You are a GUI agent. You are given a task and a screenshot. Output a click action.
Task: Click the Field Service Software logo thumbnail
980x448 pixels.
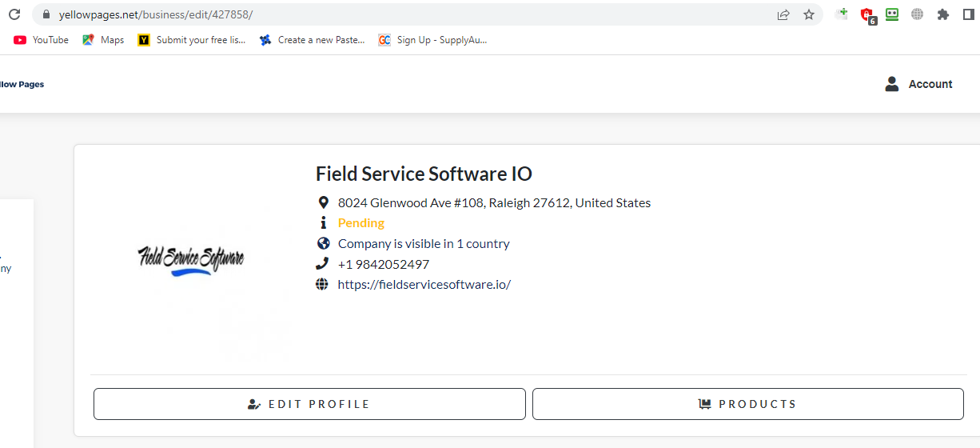click(191, 260)
